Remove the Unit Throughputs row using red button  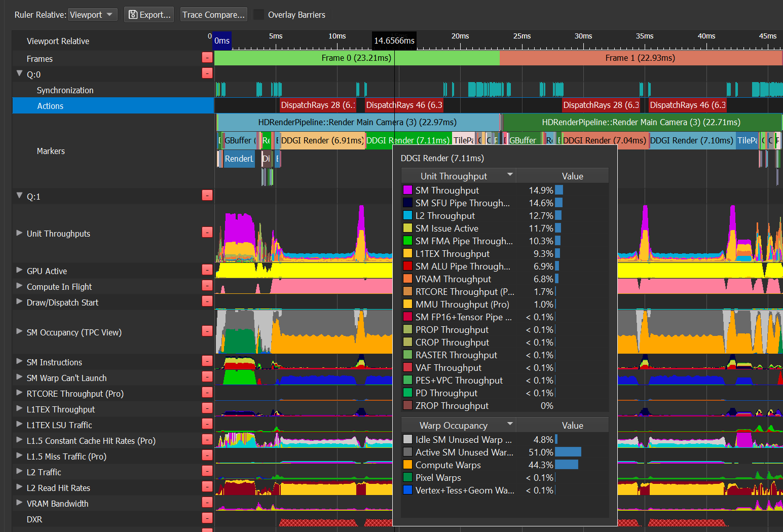(x=207, y=233)
